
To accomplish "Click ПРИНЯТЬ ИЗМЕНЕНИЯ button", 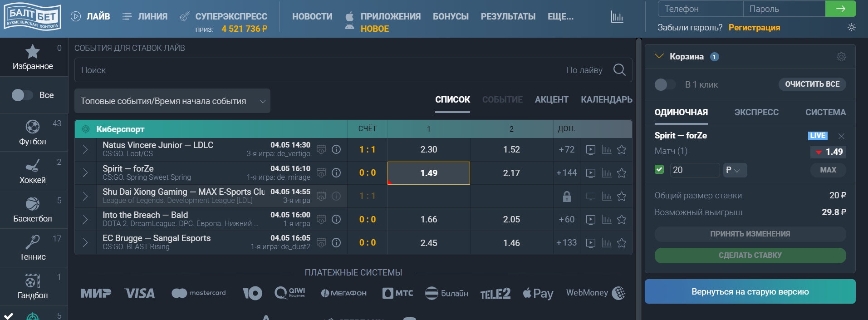I will coord(750,234).
